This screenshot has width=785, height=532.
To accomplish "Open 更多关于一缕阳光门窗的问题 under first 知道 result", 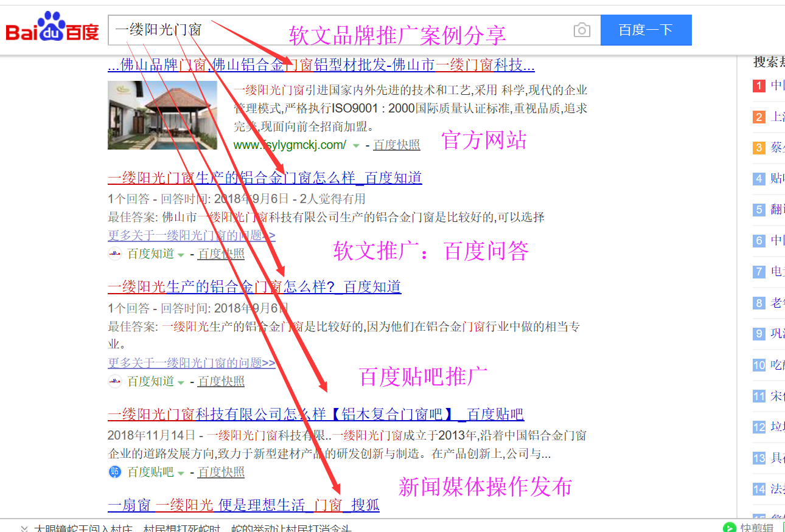I will tap(192, 235).
